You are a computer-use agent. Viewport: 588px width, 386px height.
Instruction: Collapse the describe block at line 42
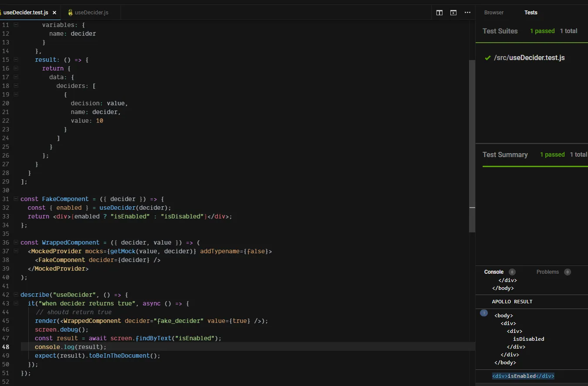click(x=16, y=295)
